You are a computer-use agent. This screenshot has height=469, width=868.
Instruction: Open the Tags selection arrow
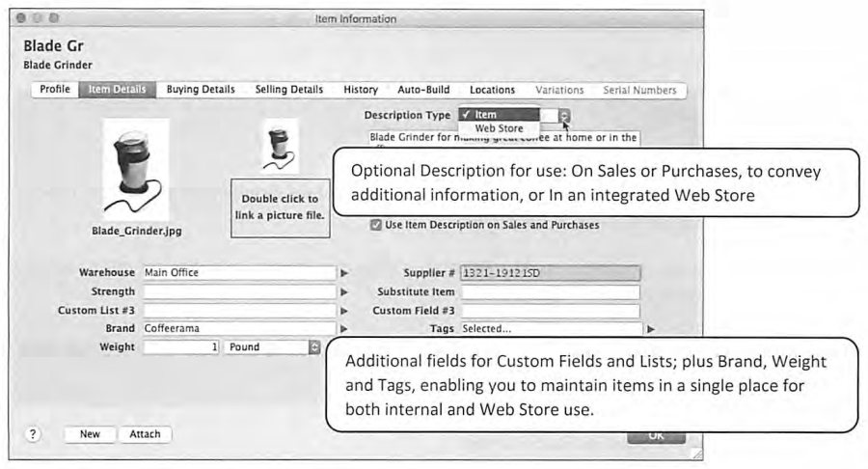click(651, 329)
